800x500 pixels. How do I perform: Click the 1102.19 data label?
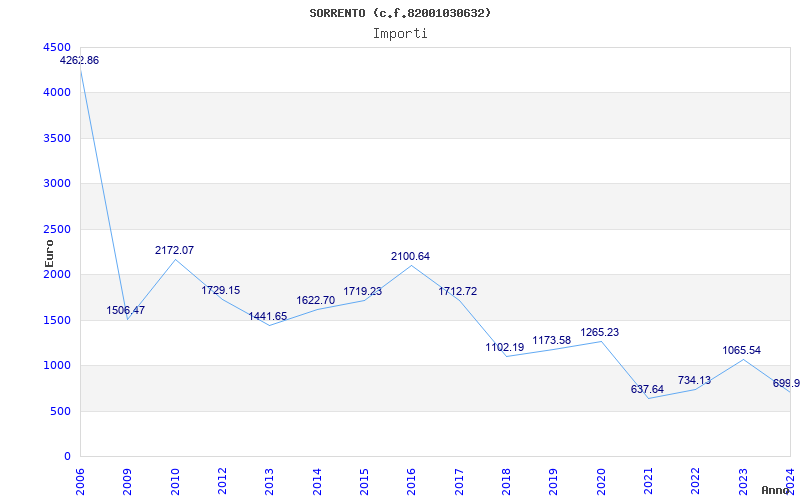tap(505, 347)
